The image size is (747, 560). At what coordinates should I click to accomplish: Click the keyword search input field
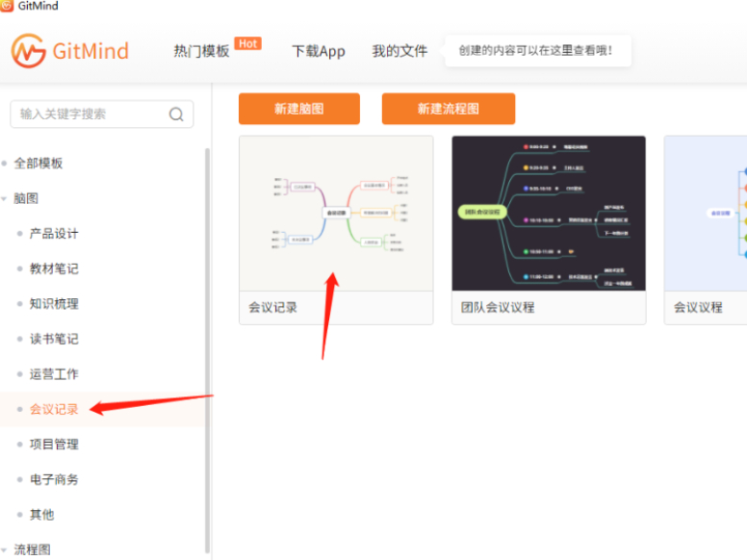point(101,115)
